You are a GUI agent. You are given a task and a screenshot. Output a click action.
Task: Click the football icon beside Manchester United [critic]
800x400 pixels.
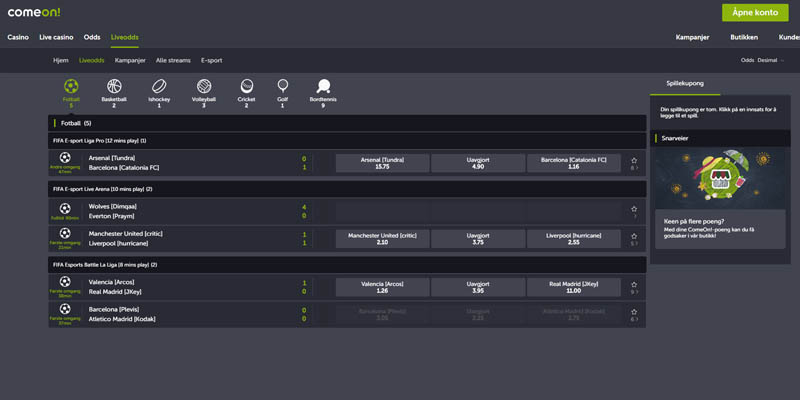(x=65, y=233)
